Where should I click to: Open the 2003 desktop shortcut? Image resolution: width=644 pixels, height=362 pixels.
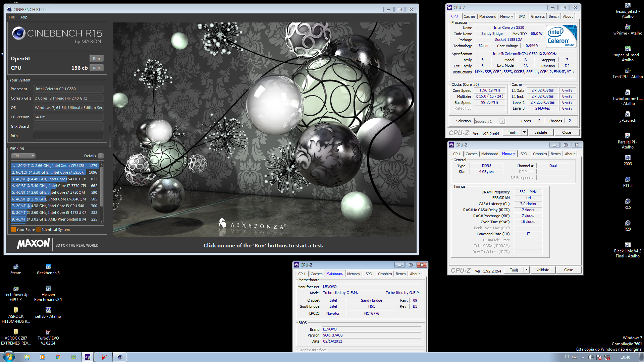pyautogui.click(x=628, y=161)
